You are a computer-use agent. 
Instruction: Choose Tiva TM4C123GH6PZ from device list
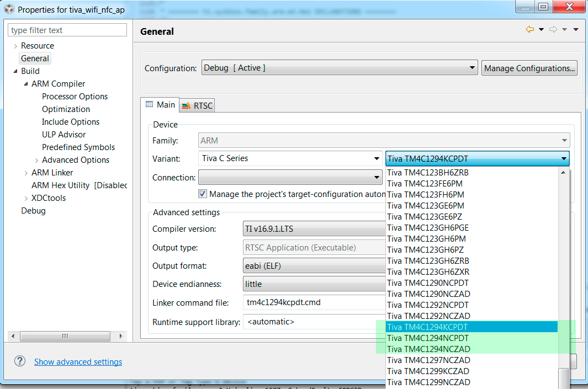point(472,250)
